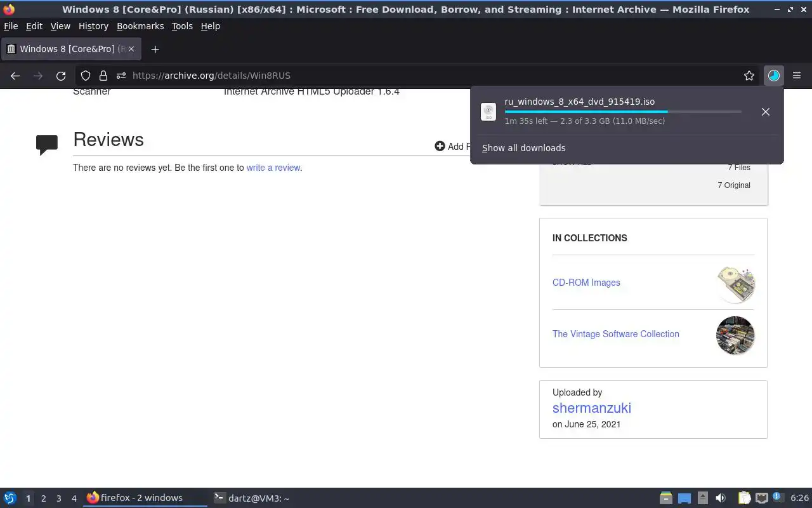Open a new tab with the plus button
Viewport: 812px width, 508px height.
(x=155, y=49)
